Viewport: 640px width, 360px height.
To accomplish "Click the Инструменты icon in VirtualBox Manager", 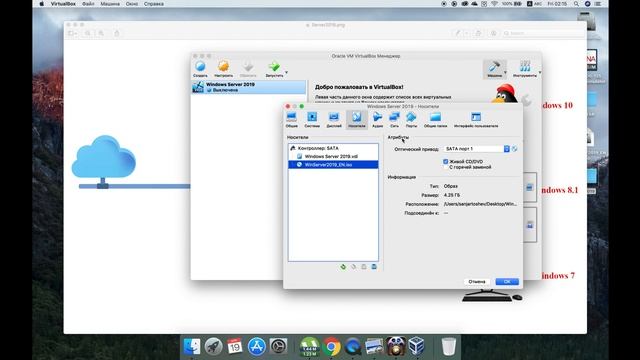I will (525, 69).
